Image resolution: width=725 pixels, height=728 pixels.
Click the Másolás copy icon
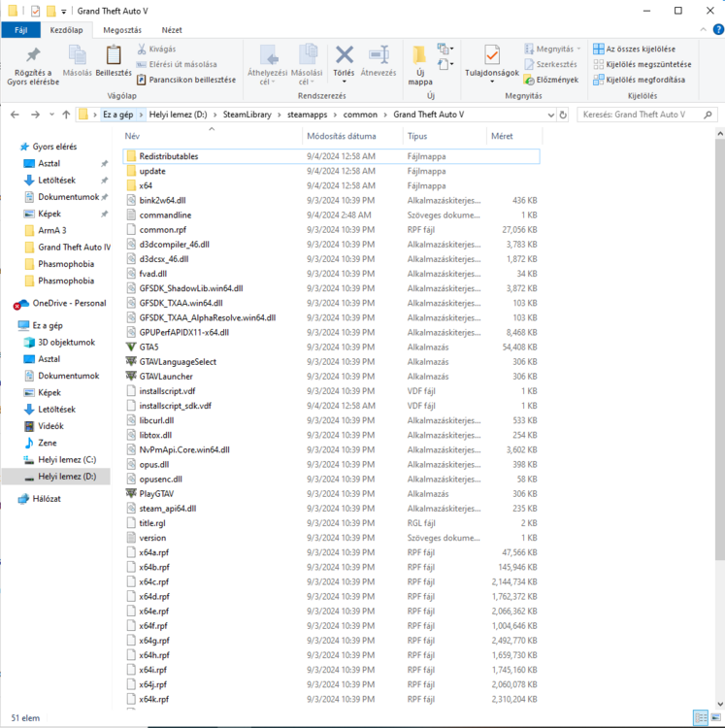(77, 55)
